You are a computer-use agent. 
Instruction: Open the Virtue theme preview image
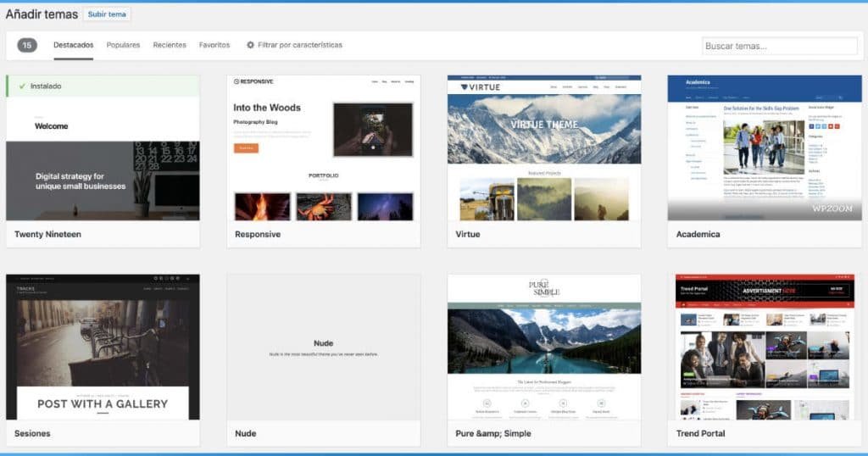(x=544, y=148)
